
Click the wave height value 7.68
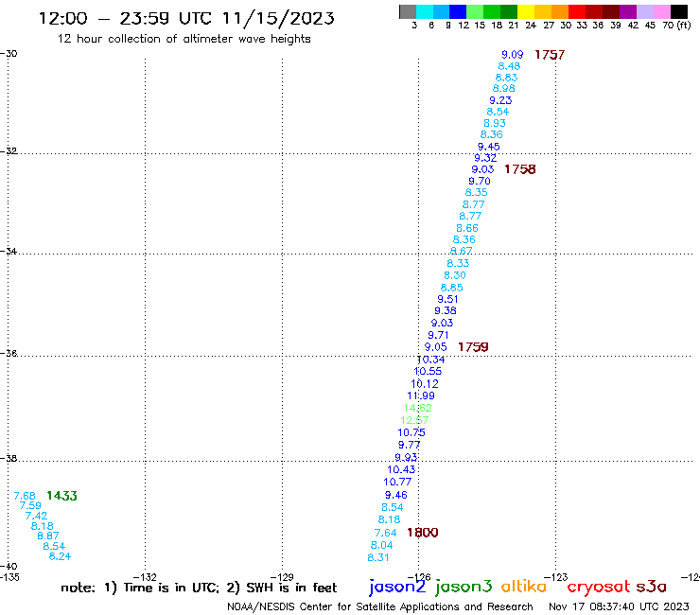(25, 496)
